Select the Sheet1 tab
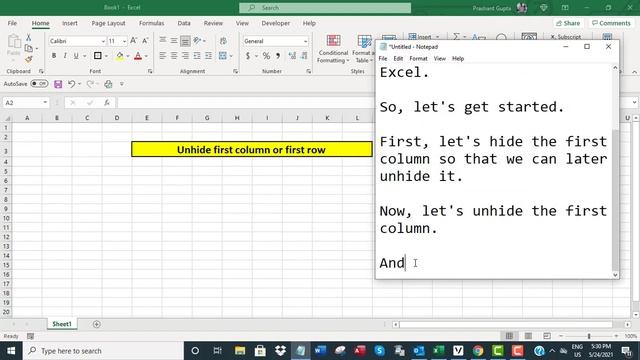640x360 pixels. tap(62, 324)
